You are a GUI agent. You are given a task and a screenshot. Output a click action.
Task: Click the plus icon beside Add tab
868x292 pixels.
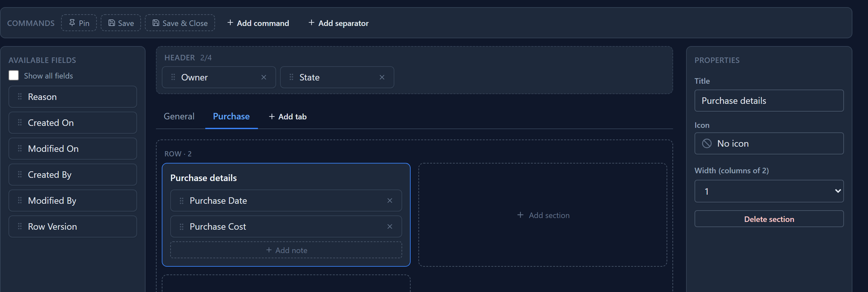(272, 116)
